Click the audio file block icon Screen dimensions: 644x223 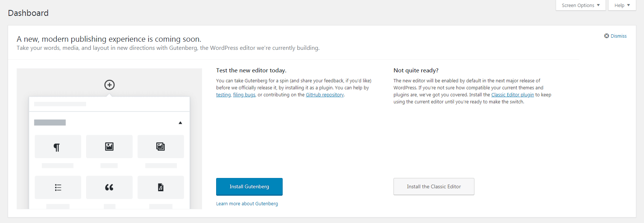pos(161,188)
